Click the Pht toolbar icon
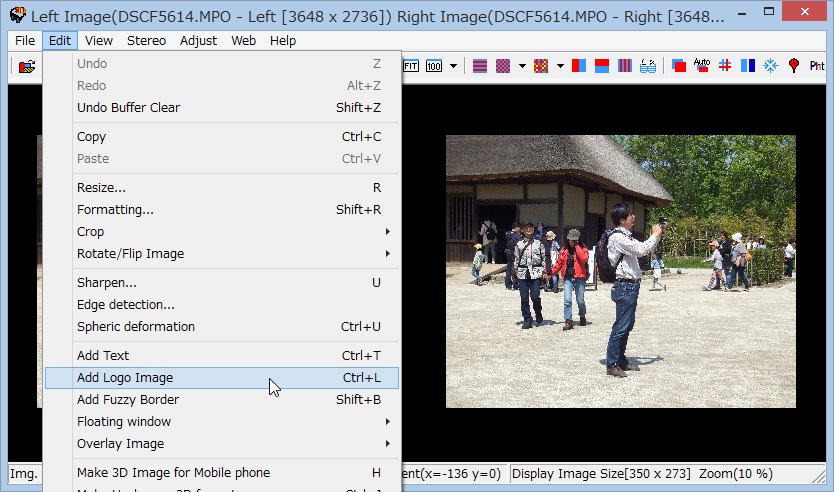 (x=817, y=66)
